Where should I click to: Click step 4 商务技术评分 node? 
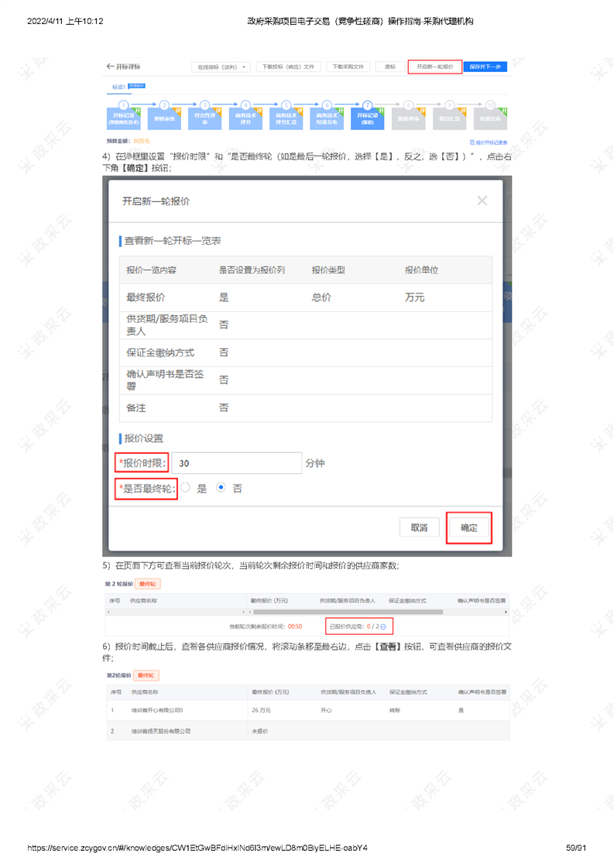tap(245, 117)
